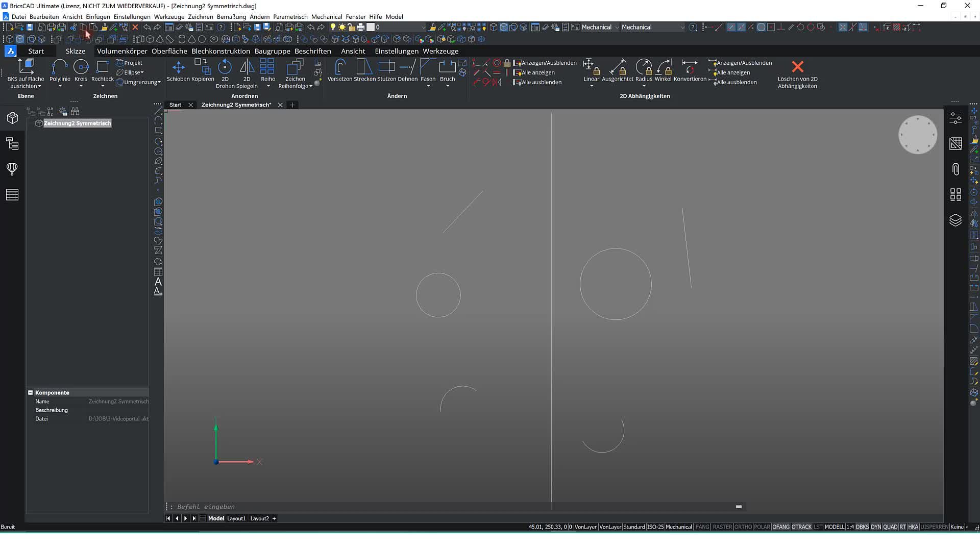Open the Datei menu

pyautogui.click(x=18, y=17)
